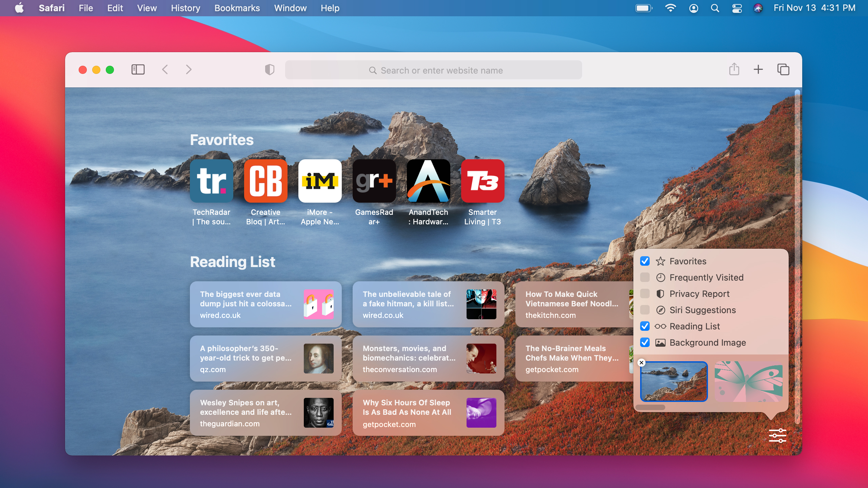
Task: Click the Privacy Report shield icon
Action: (270, 70)
